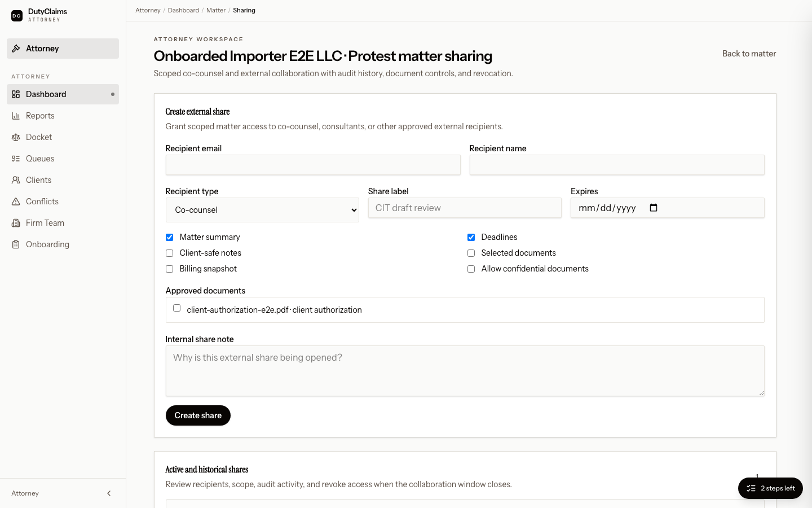
Task: Click the Matter breadcrumb link
Action: 216,10
